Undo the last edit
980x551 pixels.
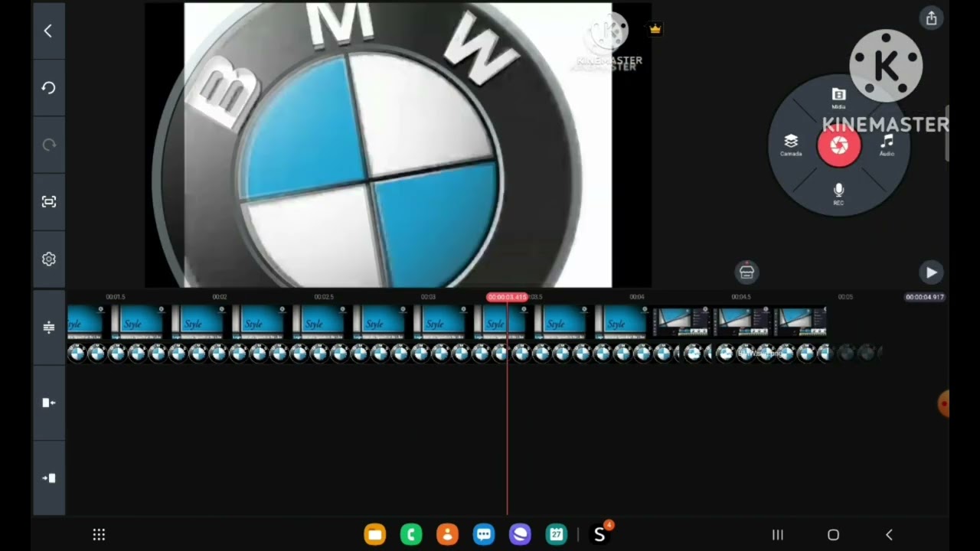click(48, 88)
